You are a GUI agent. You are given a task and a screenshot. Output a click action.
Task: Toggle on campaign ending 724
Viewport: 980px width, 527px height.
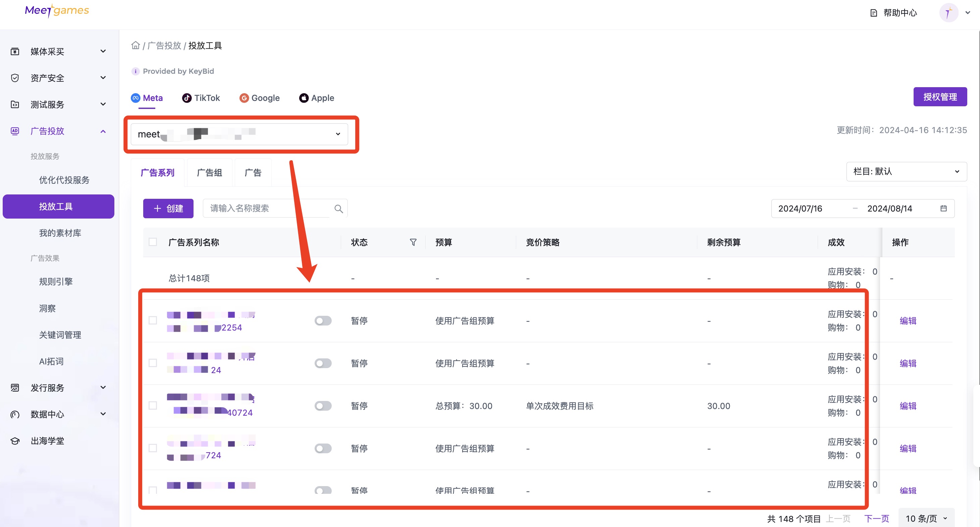323,449
